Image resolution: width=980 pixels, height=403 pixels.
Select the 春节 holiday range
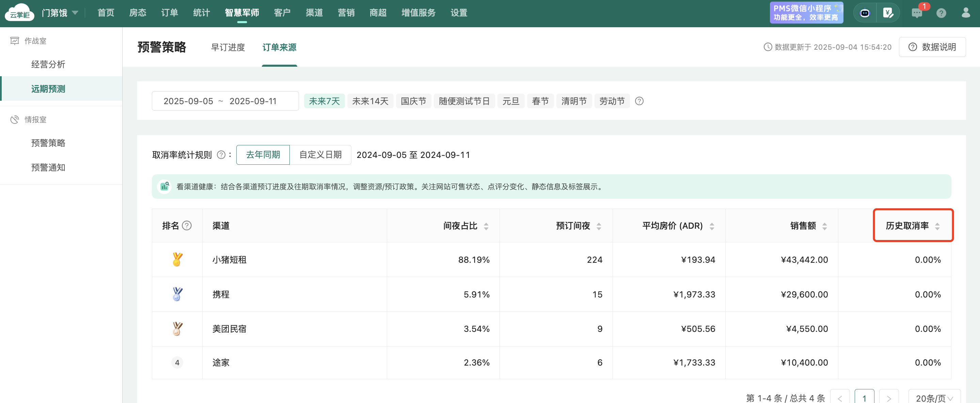540,101
